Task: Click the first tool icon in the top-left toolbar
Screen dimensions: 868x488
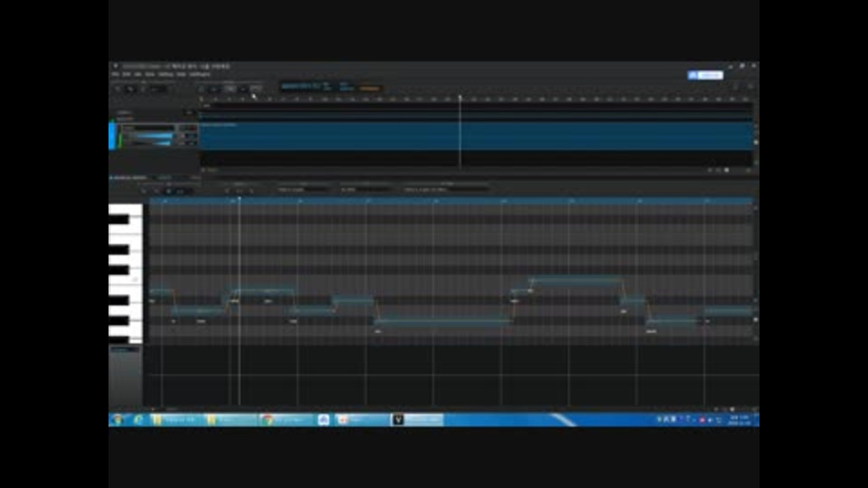Action: pyautogui.click(x=118, y=89)
